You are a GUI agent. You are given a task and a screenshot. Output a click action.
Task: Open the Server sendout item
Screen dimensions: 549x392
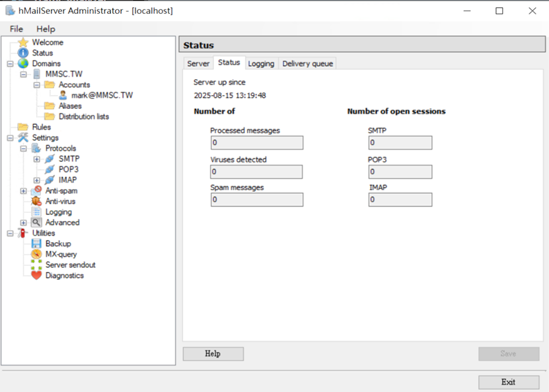[38, 265]
